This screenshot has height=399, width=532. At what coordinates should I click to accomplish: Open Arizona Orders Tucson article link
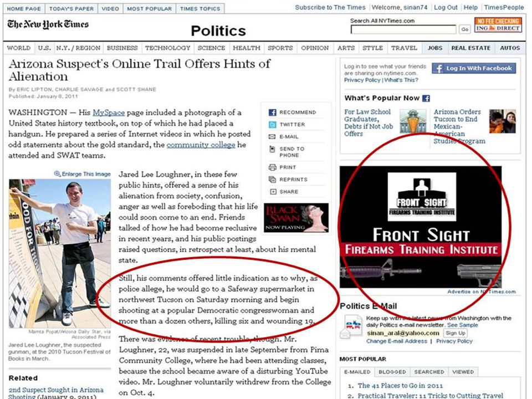tap(459, 126)
